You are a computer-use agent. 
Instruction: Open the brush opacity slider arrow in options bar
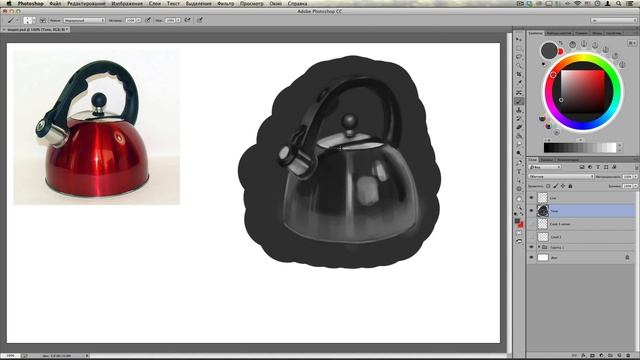[x=139, y=20]
